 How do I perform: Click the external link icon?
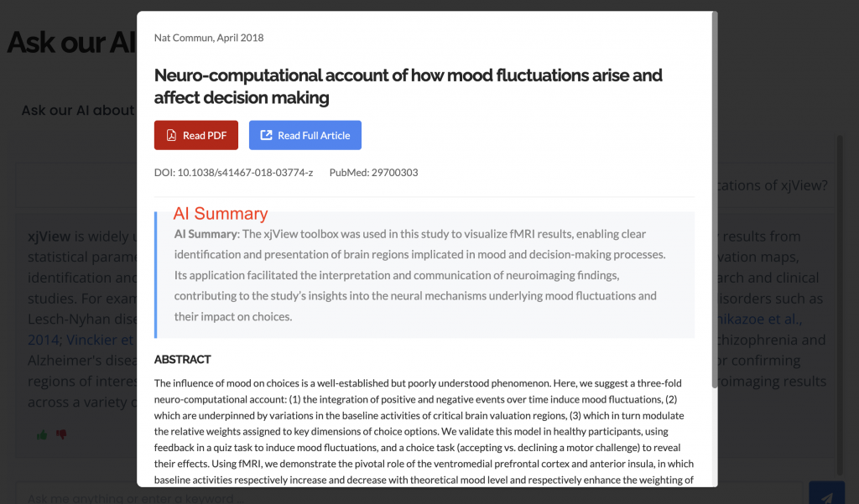tap(267, 136)
